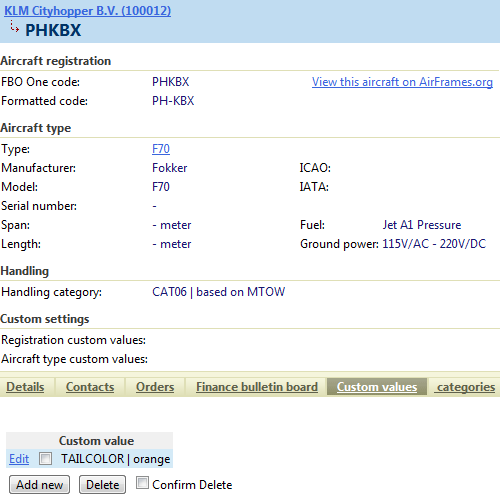Open View this aircraft on AirFrames.org
Screen dimensions: 500x504
pos(402,82)
